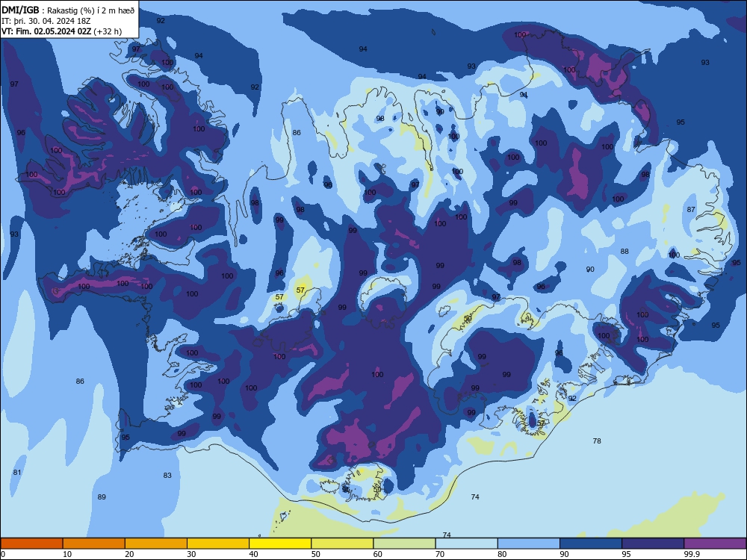Click the dark orange 0–10 legend swatch
747x560 pixels.
click(x=31, y=544)
